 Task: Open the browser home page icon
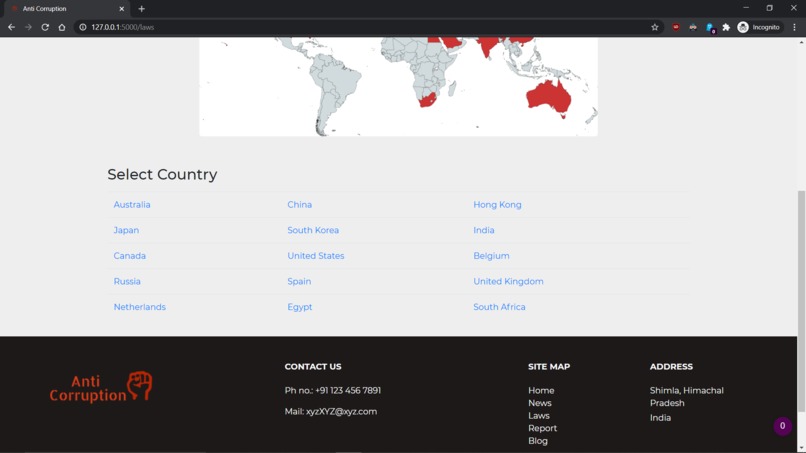point(62,27)
